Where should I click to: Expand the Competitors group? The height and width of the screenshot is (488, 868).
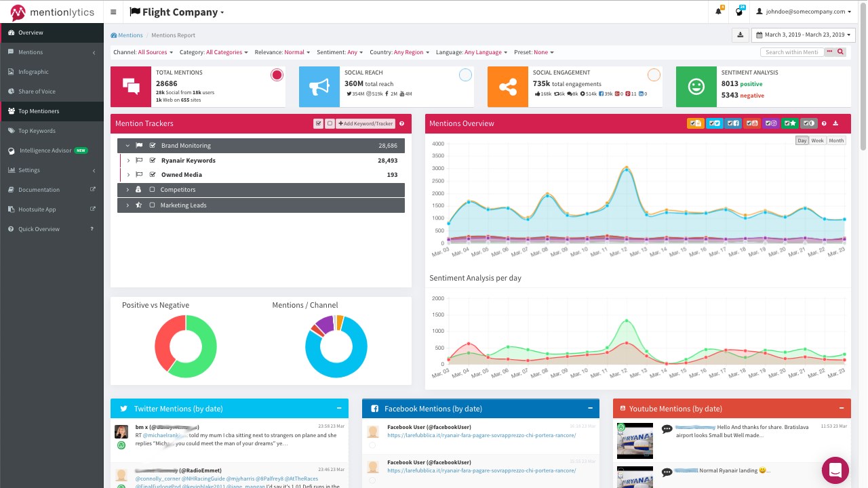[127, 190]
